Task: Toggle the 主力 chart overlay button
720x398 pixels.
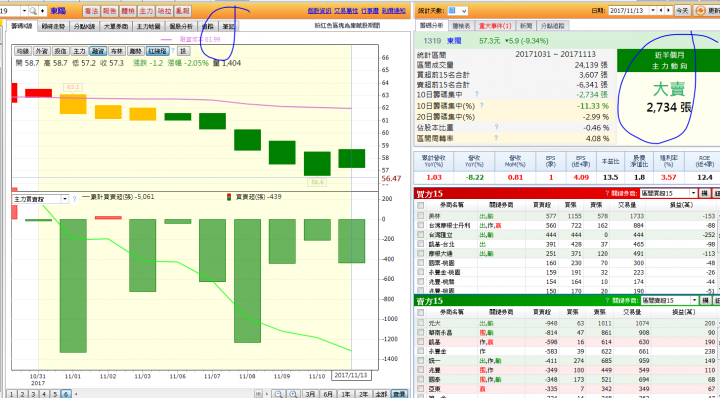Action: (79, 51)
